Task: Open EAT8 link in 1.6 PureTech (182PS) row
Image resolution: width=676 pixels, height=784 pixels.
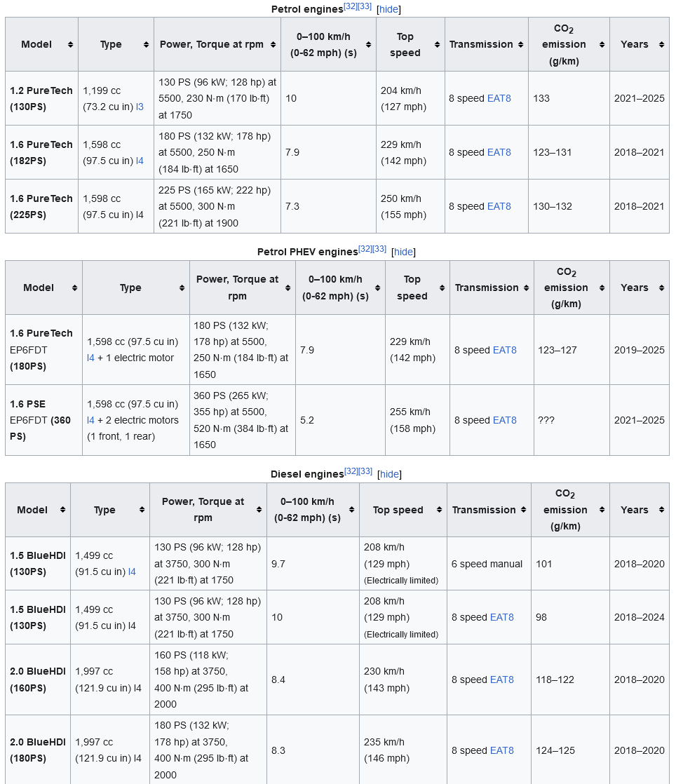Action: (499, 152)
